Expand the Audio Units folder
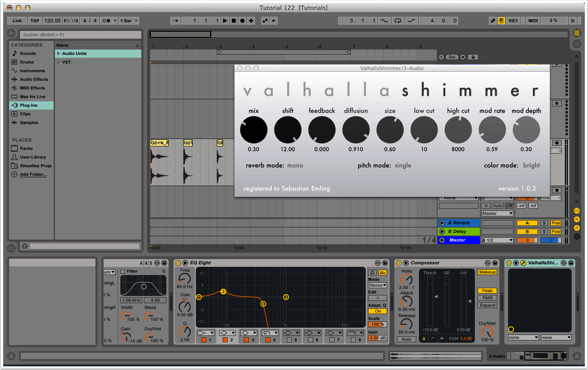The image size is (588, 370). click(59, 54)
